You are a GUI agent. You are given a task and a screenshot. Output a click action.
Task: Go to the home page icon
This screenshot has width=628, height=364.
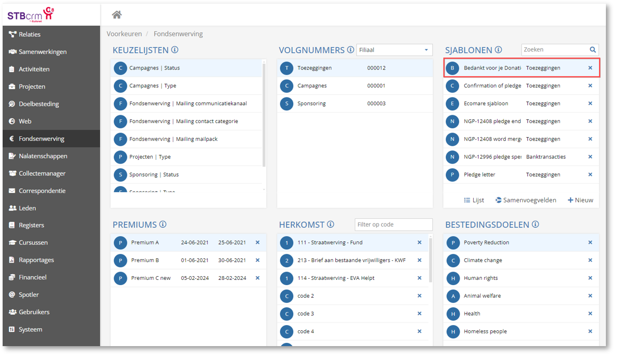pos(116,15)
